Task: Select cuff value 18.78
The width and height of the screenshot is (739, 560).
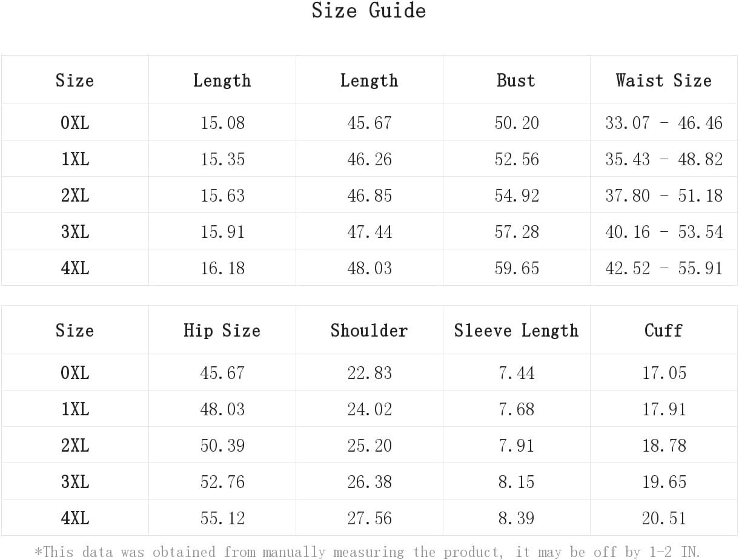Action: tap(664, 446)
